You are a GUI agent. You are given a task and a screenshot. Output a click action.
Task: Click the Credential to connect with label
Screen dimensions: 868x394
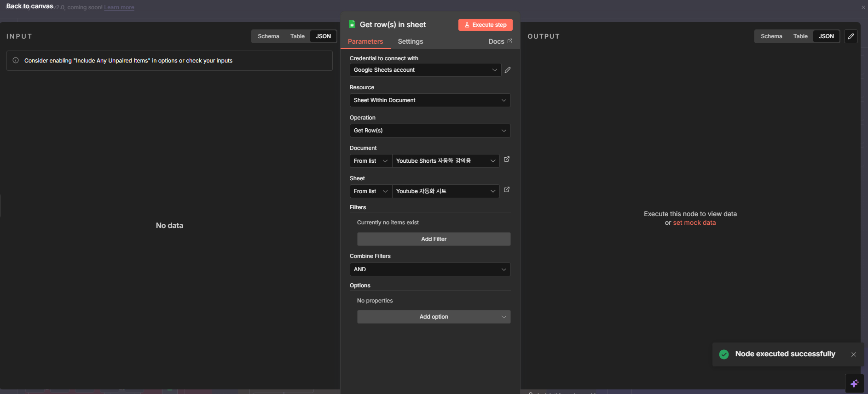coord(384,58)
